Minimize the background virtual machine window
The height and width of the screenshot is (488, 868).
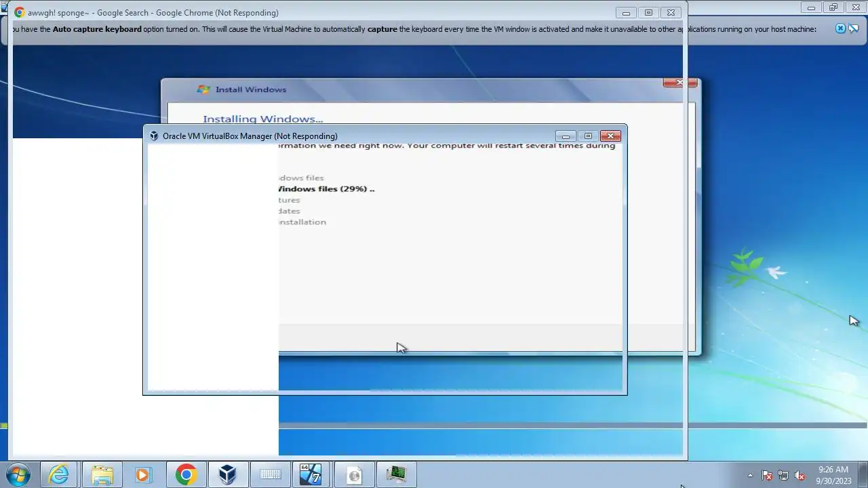pos(811,7)
